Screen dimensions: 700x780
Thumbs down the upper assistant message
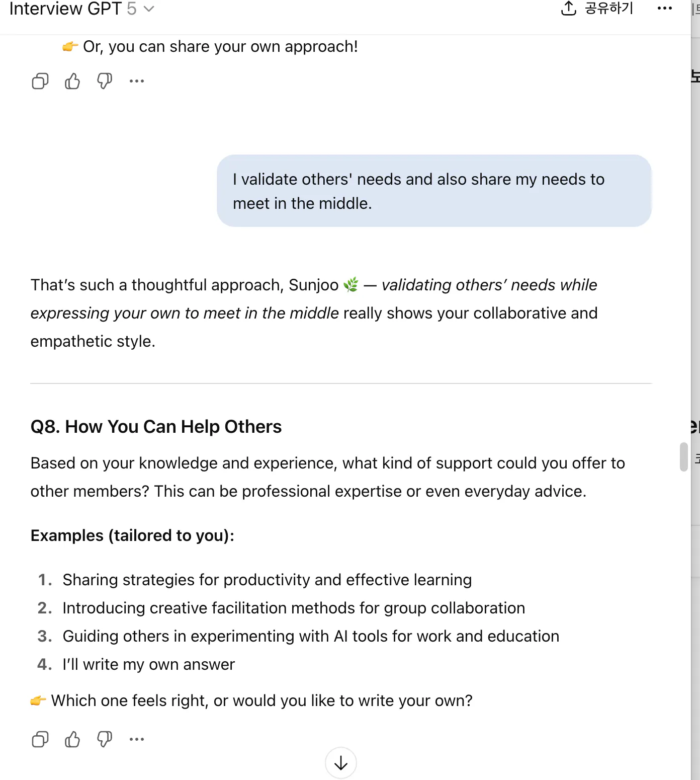point(105,81)
